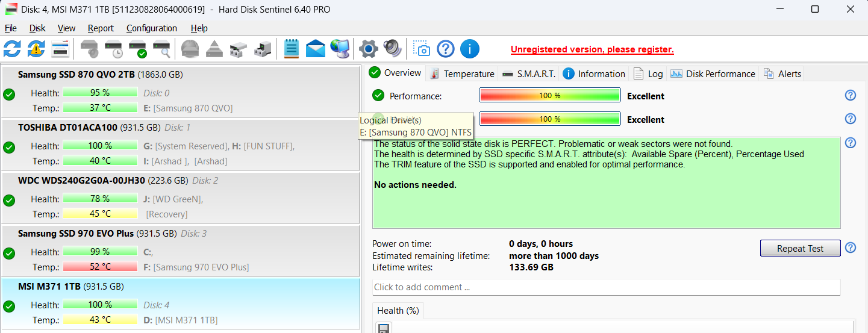The image size is (868, 333).
Task: Click the green check icon beside Performance label
Action: click(x=378, y=95)
